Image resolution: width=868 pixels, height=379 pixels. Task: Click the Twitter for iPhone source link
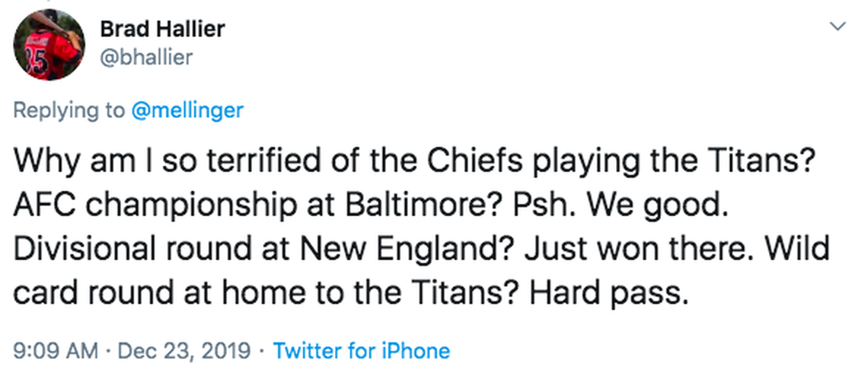pos(361,351)
